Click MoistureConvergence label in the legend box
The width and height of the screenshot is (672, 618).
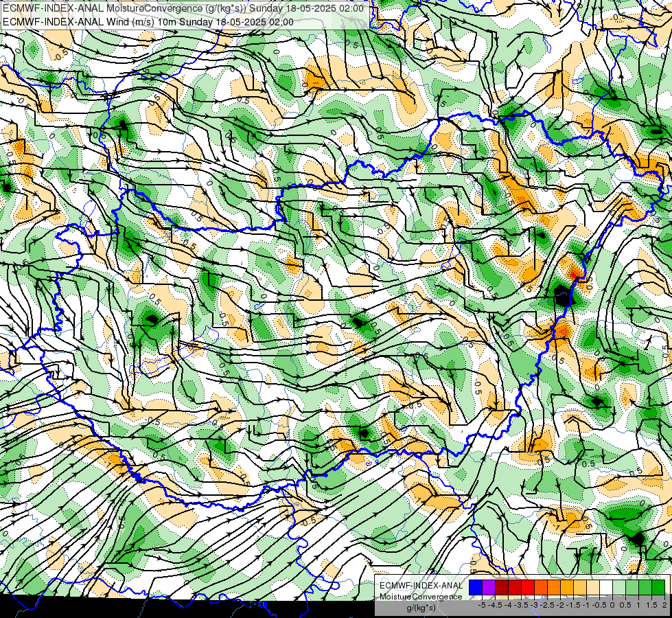click(421, 597)
